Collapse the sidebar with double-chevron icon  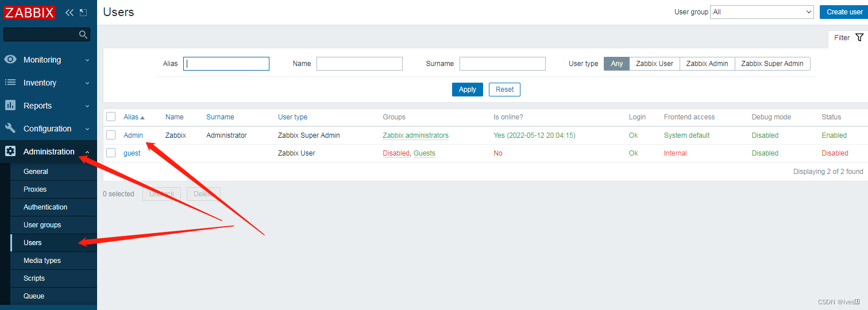(x=70, y=12)
